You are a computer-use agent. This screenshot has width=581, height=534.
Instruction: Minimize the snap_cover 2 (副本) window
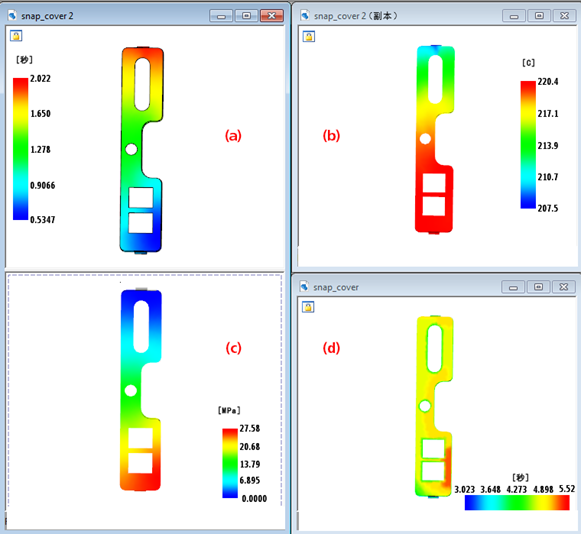(514, 16)
